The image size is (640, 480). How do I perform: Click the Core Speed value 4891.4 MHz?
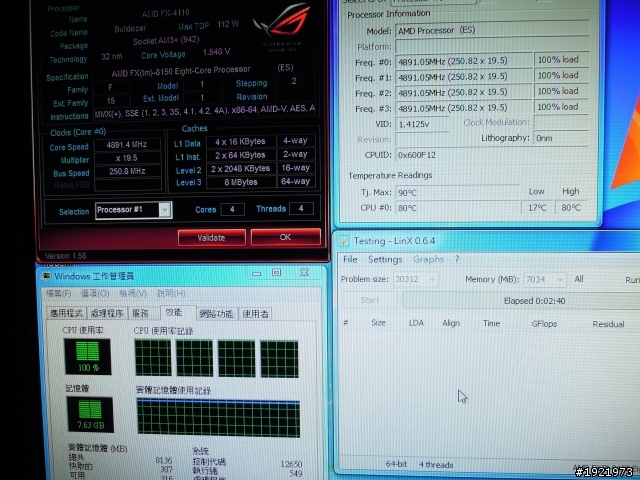pyautogui.click(x=127, y=144)
